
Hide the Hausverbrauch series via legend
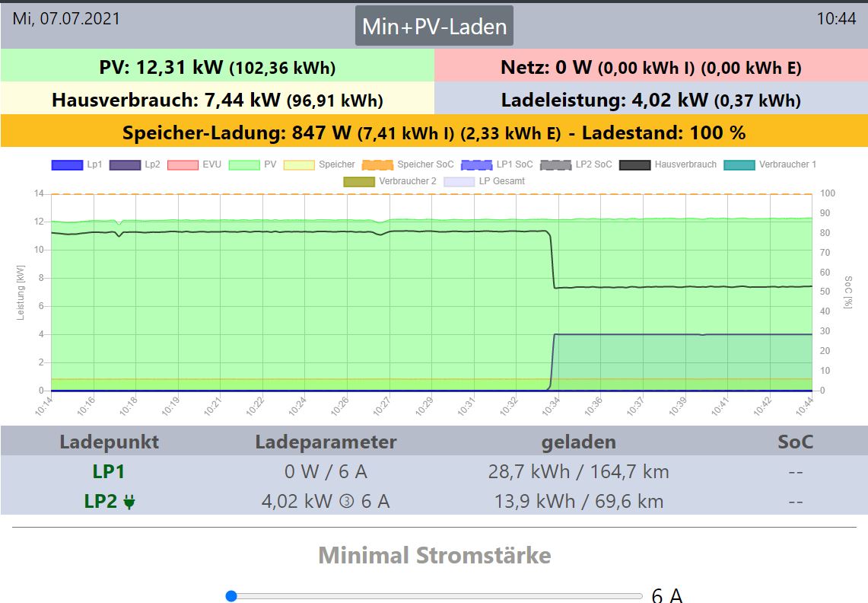(x=668, y=164)
